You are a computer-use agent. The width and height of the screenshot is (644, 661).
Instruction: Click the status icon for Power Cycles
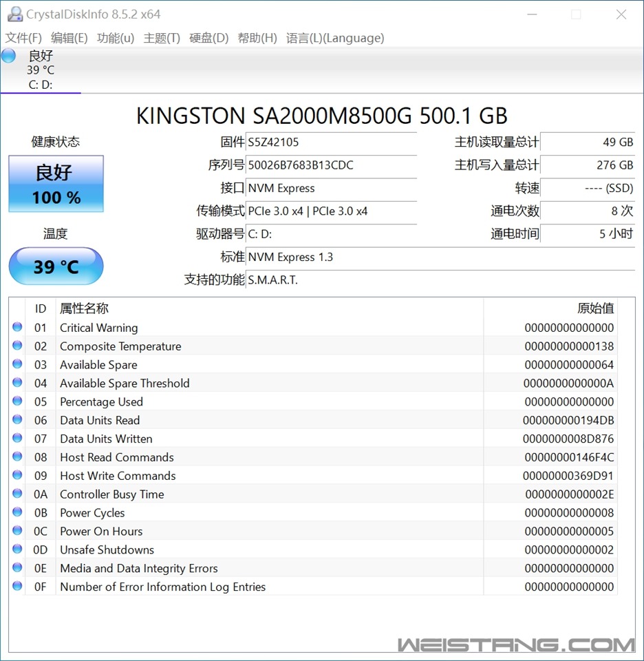click(17, 513)
